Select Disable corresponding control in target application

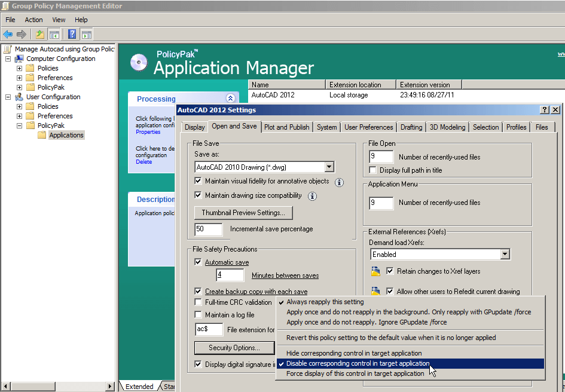coord(410,363)
